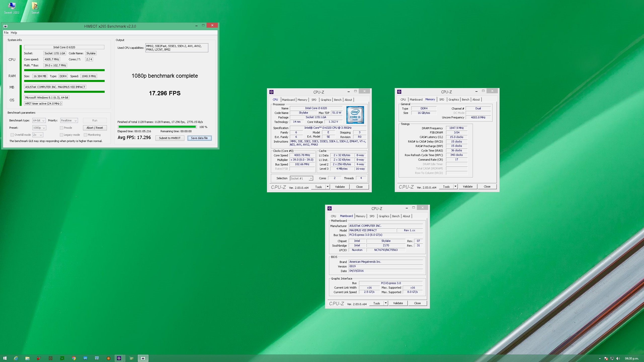Viewport: 644px width, 362px height.
Task: Launch Internet Explorer from the taskbar
Action: coord(16,358)
